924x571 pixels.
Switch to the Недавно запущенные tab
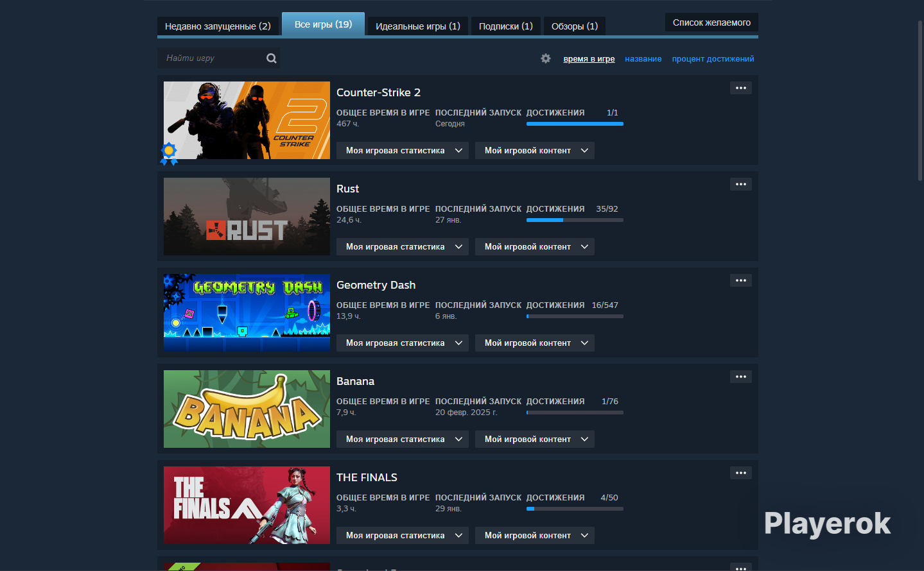point(218,26)
